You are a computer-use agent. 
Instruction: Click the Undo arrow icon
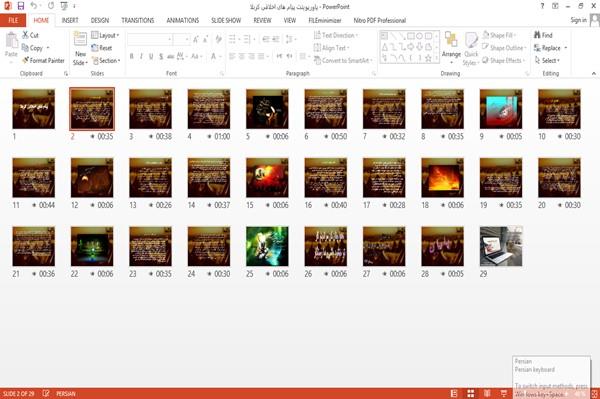point(34,6)
